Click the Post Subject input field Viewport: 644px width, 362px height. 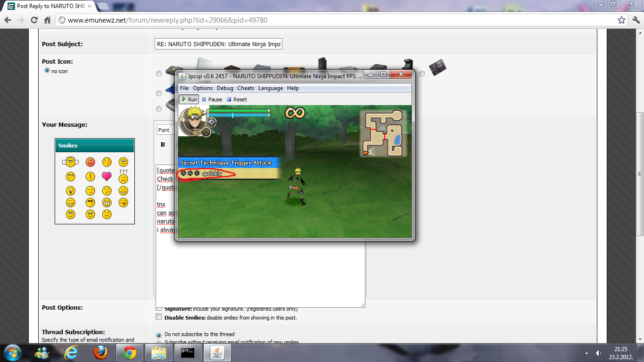coord(218,44)
